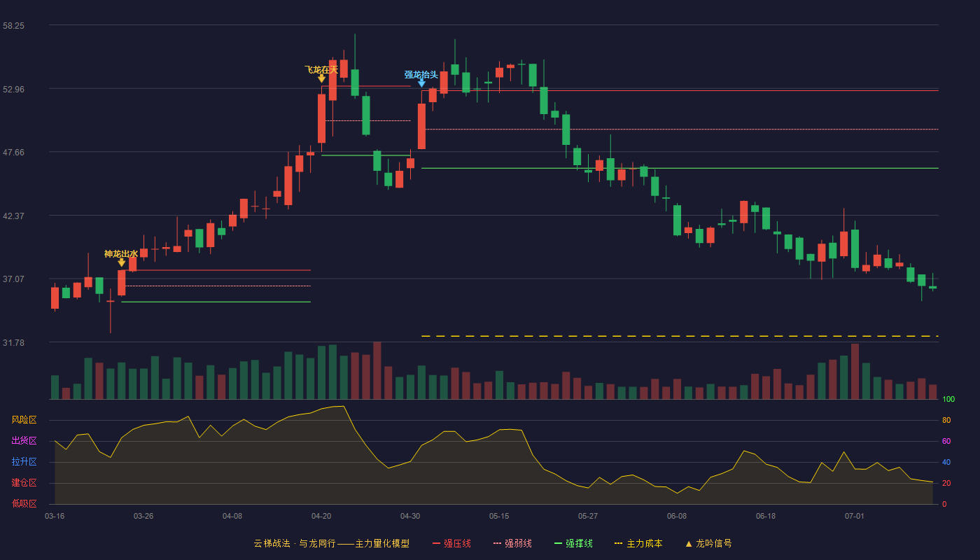Click the 风险区 zone label
This screenshot has height=560, width=980.
click(24, 420)
